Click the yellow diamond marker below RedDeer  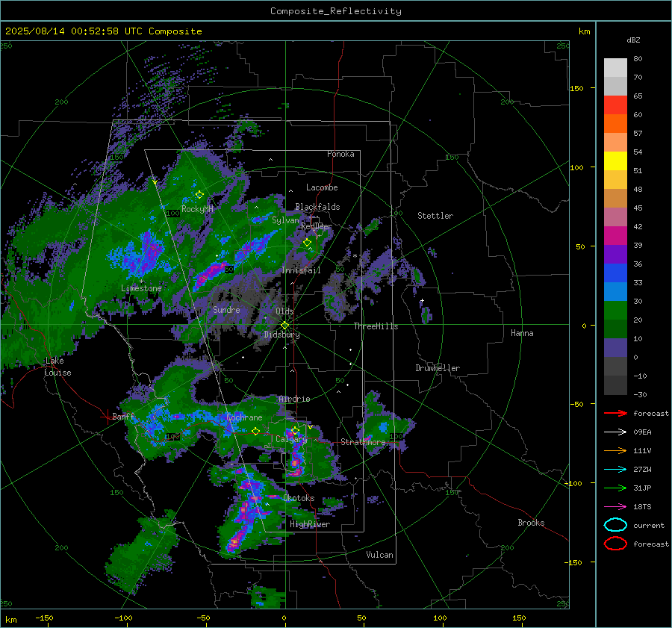tap(307, 243)
